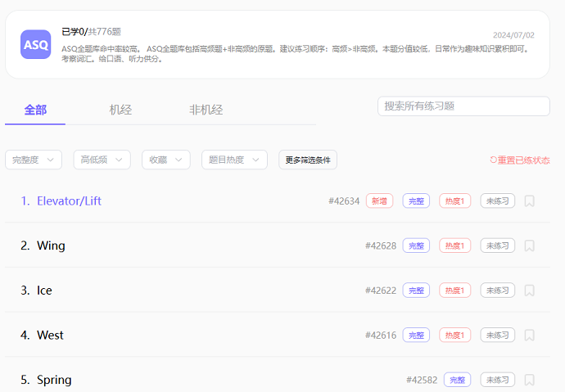Screen dimensions: 565x392
Task: Click the 热度1 tag on Elevator/Lift row
Action: (454, 201)
